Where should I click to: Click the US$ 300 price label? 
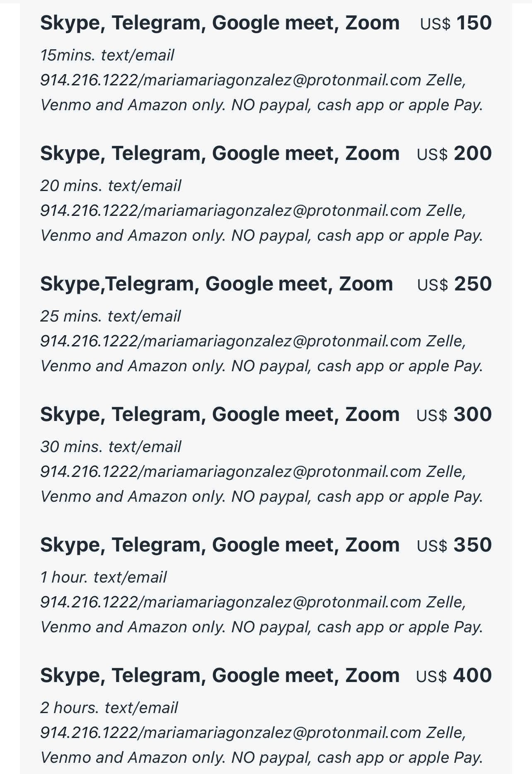pyautogui.click(x=454, y=415)
